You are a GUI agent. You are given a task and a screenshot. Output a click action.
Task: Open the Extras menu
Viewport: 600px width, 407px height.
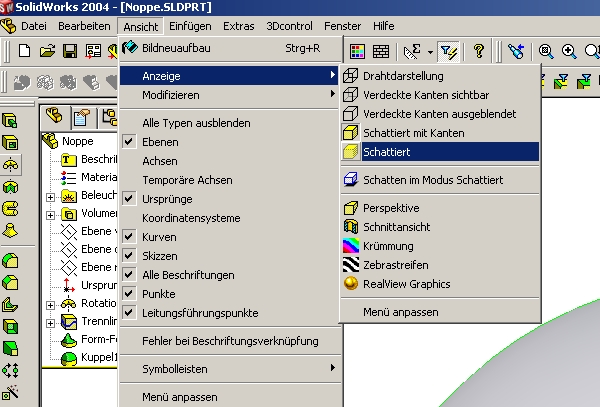pyautogui.click(x=239, y=26)
